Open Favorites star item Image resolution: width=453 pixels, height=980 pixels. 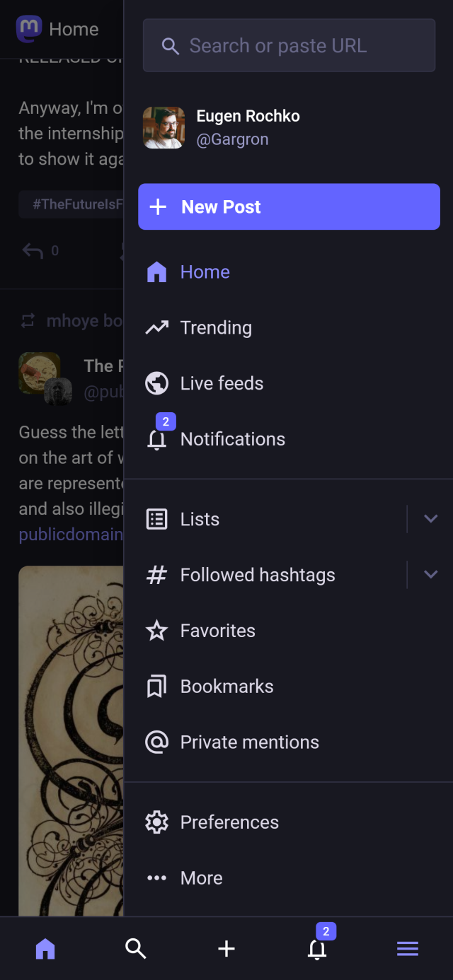point(217,631)
